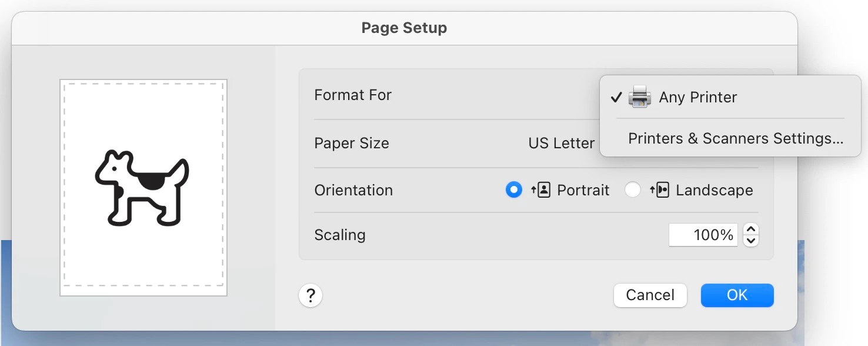Decrease scaling with the down stepper arrow
This screenshot has width=868, height=346.
pyautogui.click(x=751, y=240)
